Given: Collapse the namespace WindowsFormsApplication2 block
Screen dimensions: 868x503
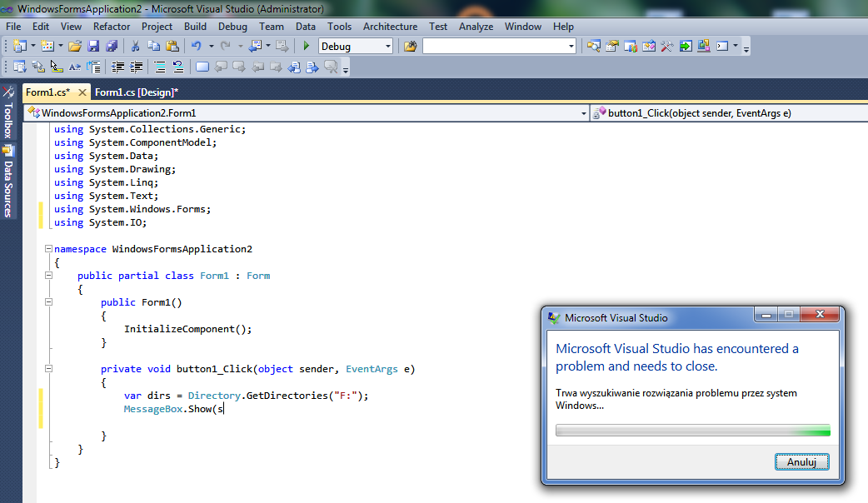Looking at the screenshot, I should pyautogui.click(x=48, y=249).
